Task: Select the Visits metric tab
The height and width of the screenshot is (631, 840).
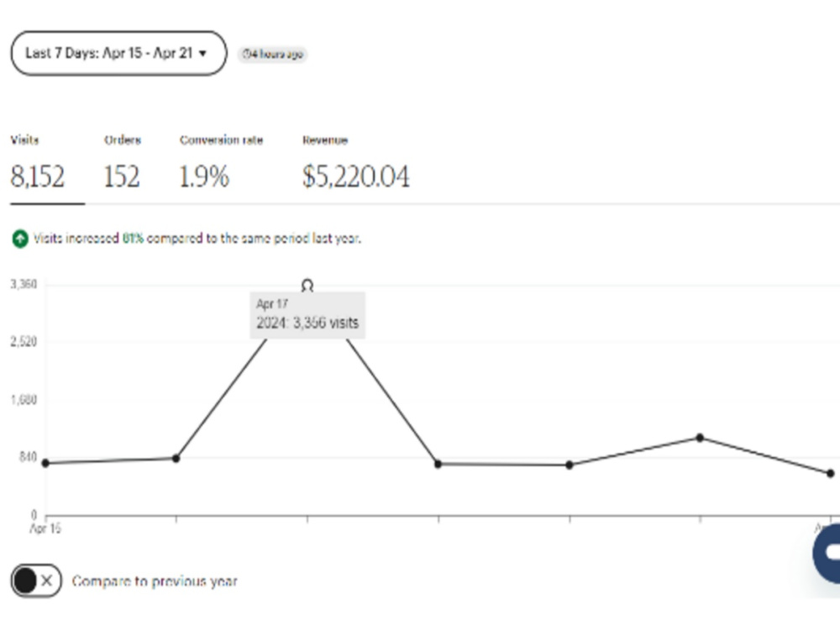Action: 38,163
